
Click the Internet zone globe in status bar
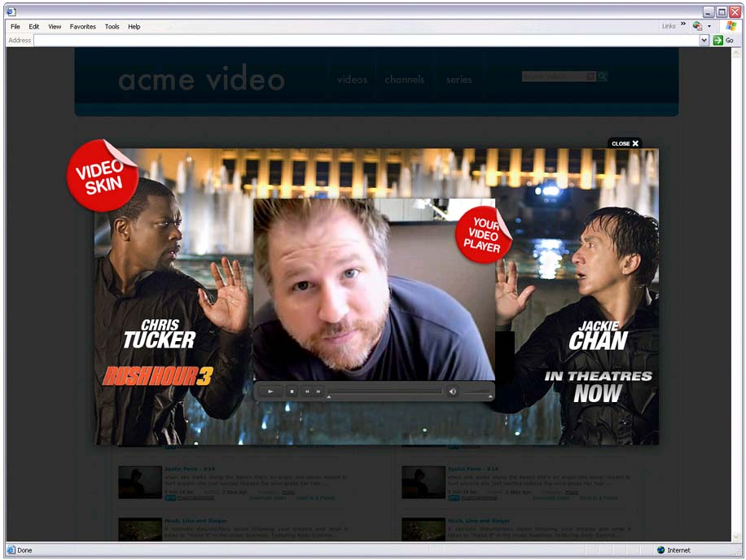coord(660,550)
